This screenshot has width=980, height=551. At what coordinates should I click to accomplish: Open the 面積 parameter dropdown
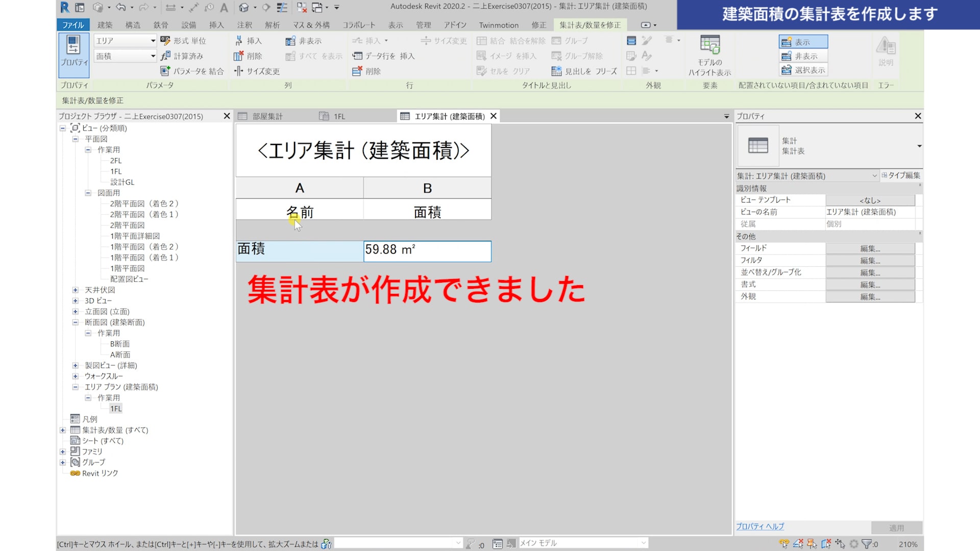tap(153, 56)
